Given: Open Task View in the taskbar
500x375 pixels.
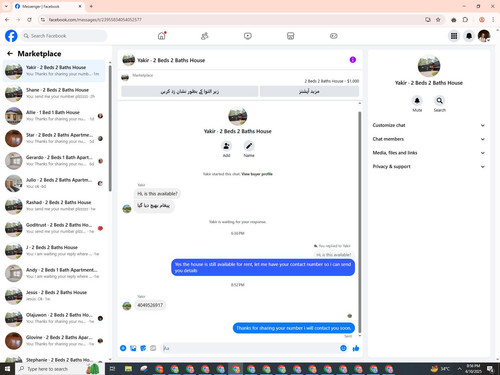Looking at the screenshot, I should coord(112,369).
